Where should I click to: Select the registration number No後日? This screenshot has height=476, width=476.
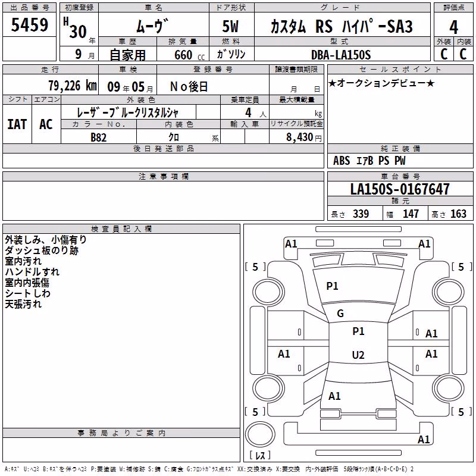189,87
